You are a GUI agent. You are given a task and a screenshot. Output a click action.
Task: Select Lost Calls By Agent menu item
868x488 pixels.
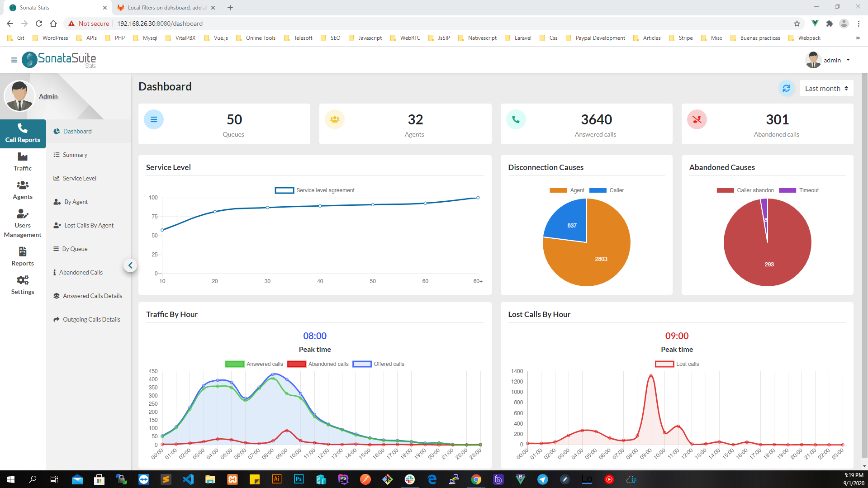(x=89, y=225)
